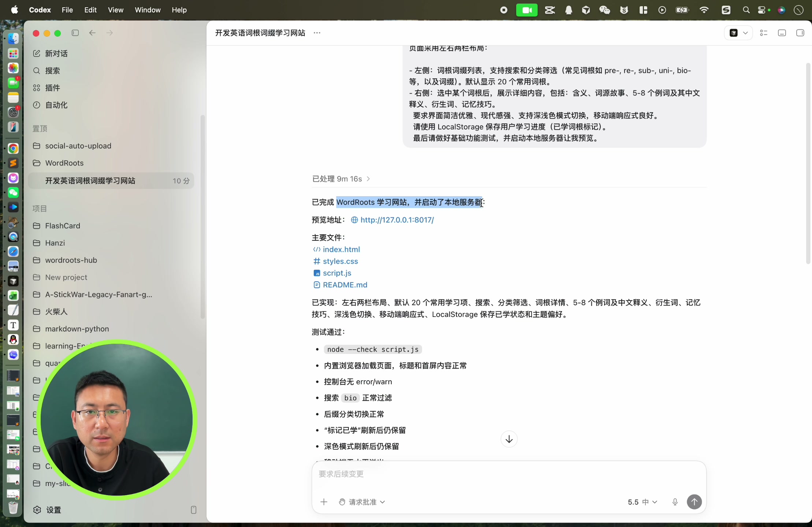Open the Window menu
Image resolution: width=812 pixels, height=527 pixels.
click(x=148, y=10)
